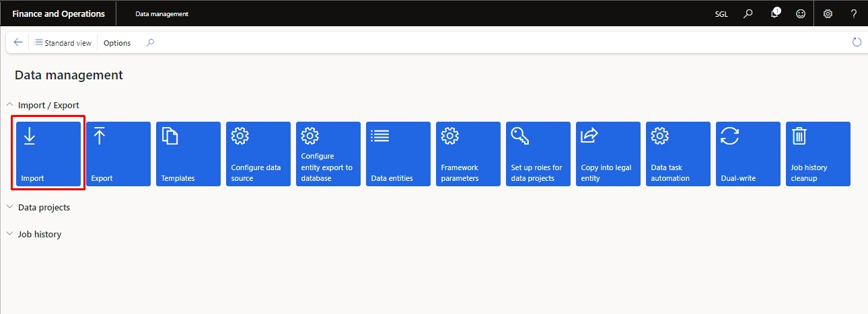Open Set up roles for data projects tile
868x314 pixels.
click(538, 153)
